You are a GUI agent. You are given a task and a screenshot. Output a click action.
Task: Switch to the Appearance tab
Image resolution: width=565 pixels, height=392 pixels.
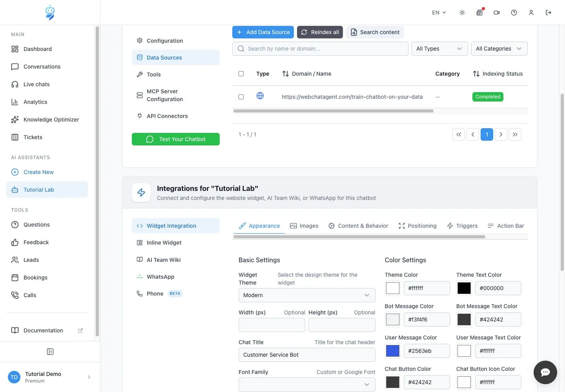[x=259, y=226]
